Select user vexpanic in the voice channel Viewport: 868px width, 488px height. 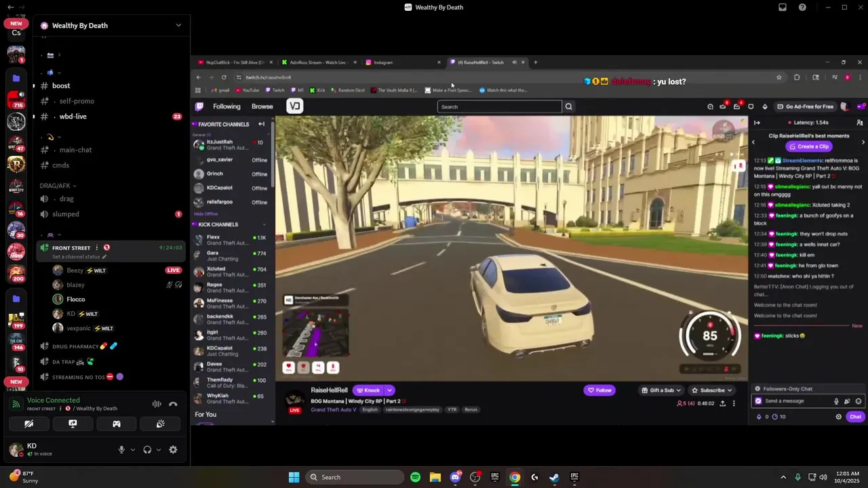(79, 328)
